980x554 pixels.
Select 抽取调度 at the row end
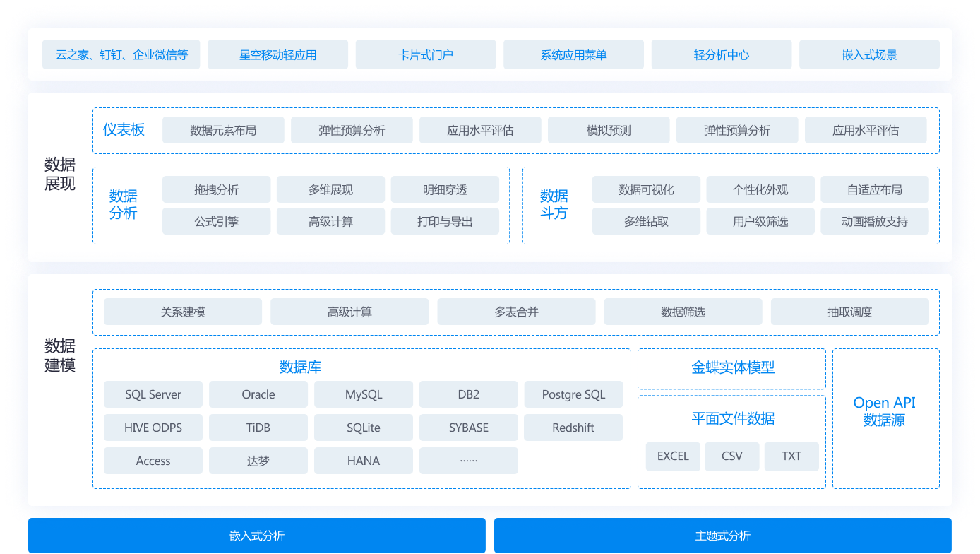pyautogui.click(x=850, y=312)
